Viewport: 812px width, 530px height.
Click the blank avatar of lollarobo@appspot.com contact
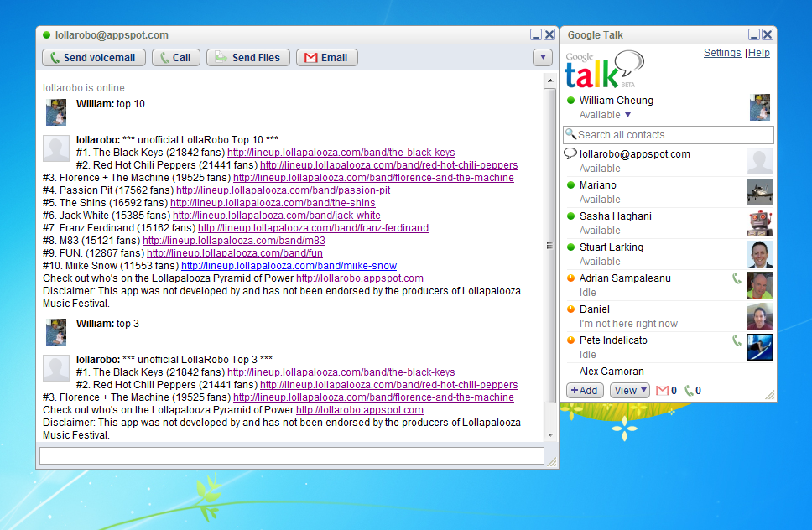click(760, 161)
